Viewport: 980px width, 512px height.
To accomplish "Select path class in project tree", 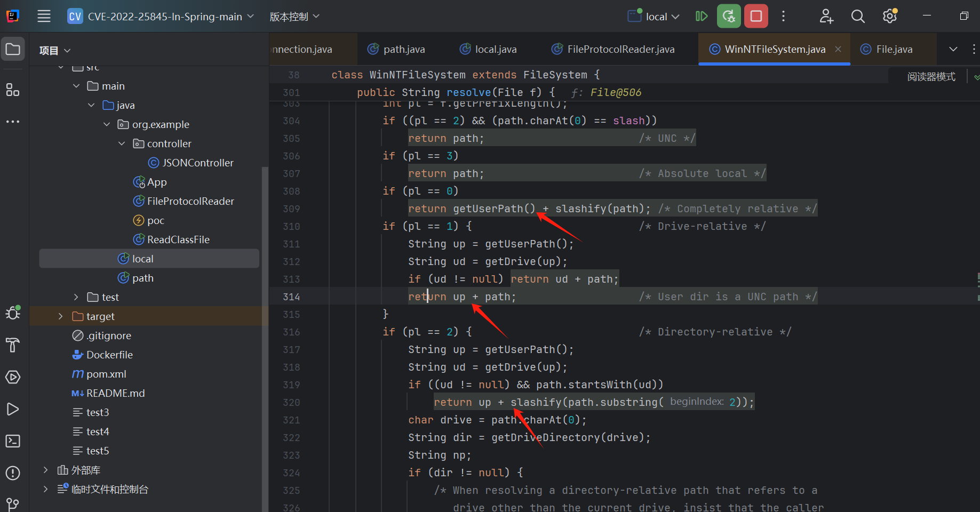I will point(136,278).
